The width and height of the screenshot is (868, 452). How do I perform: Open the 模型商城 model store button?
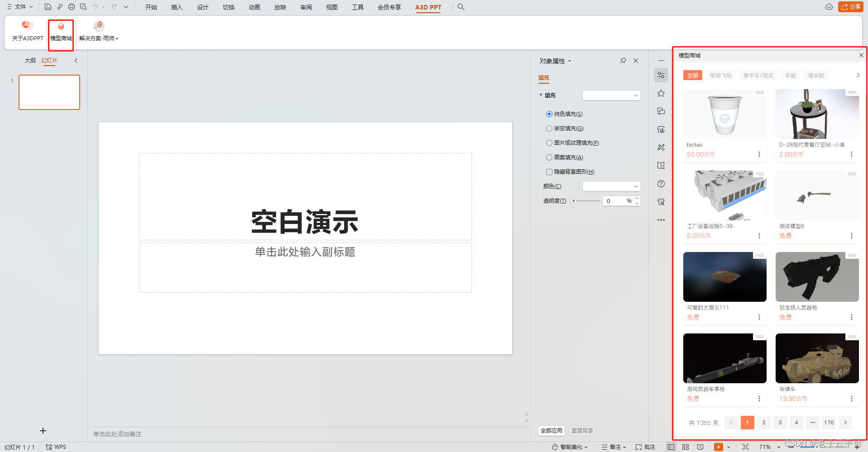61,32
